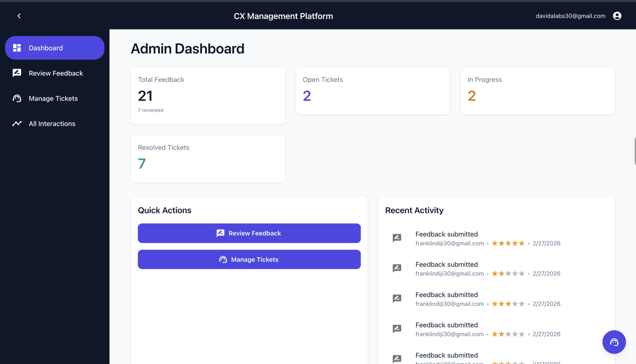
Task: Click the back chevron in the header
Action: click(19, 16)
